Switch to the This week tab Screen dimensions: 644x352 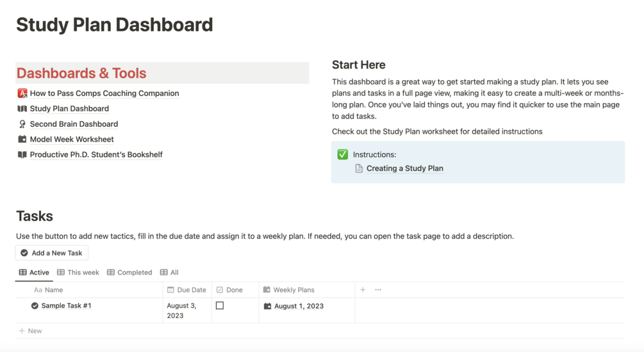(78, 273)
